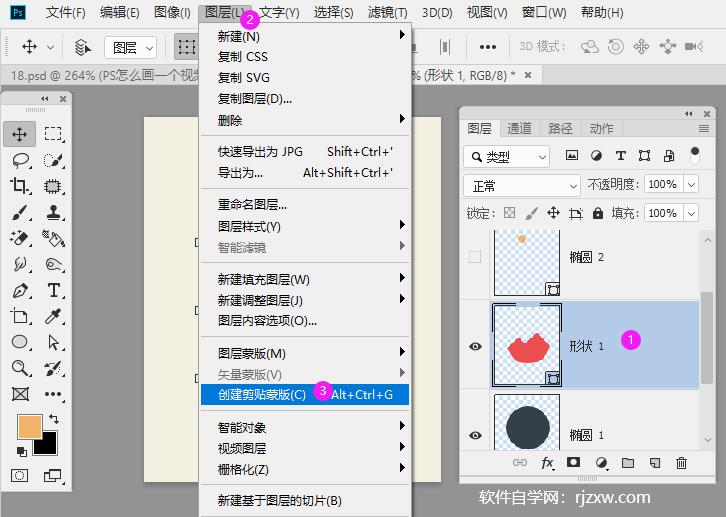Open the Layers panel options menu
The width and height of the screenshot is (726, 517).
coord(704,128)
